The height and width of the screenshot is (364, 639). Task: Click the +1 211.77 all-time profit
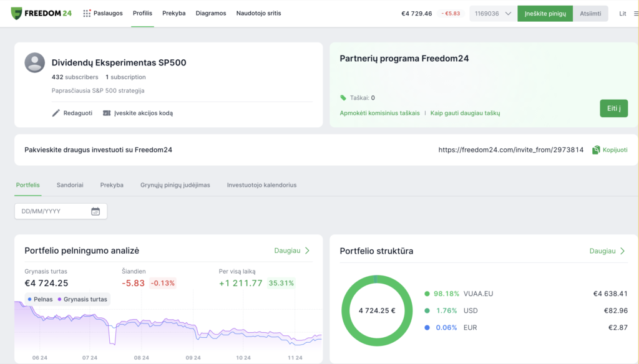(x=240, y=283)
